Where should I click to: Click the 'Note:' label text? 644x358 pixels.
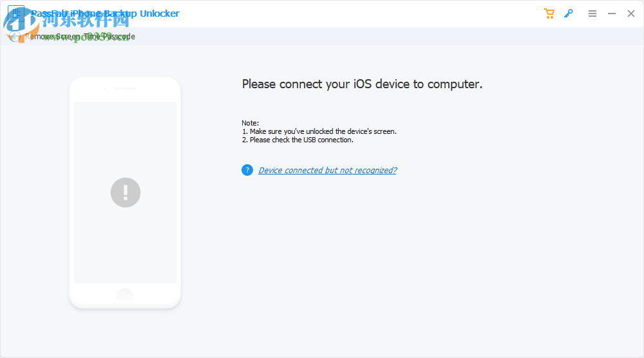(250, 123)
